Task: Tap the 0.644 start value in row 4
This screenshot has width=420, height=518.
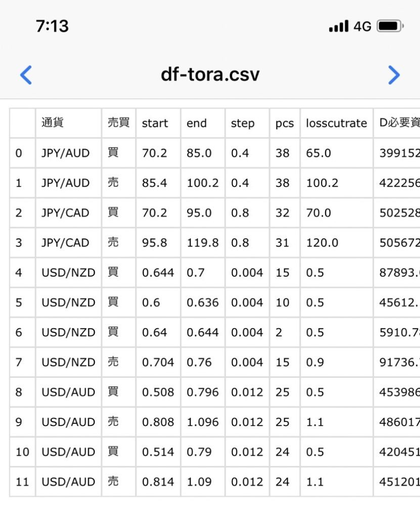Action: 158,273
